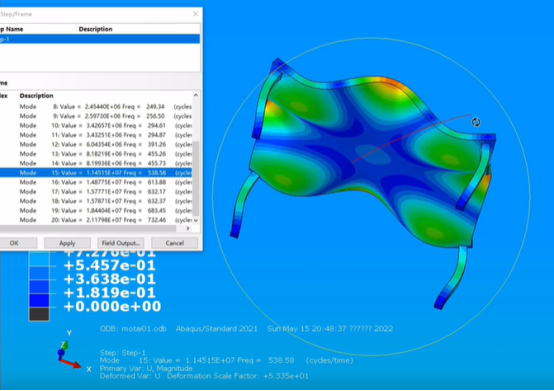Select Mode 12 frame at 391.26
This screenshot has height=391, width=554.
tap(96, 144)
